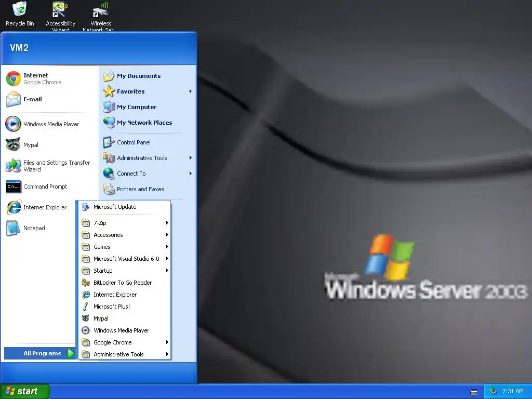The width and height of the screenshot is (532, 399).
Task: Expand the Accessories submenu arrow
Action: [167, 235]
